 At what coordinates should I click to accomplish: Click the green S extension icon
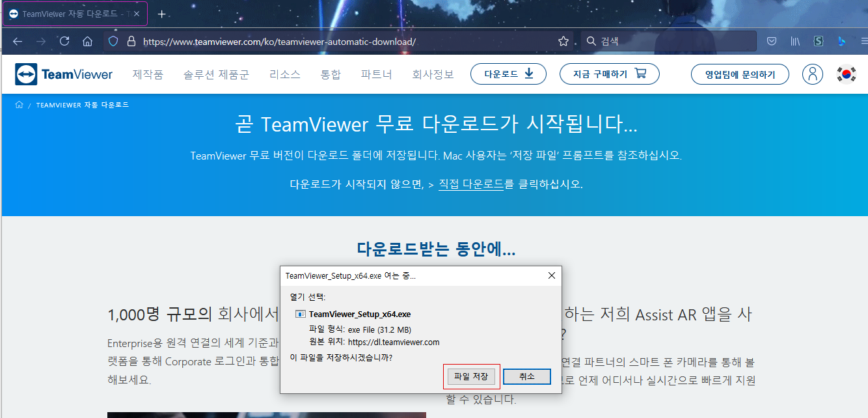pyautogui.click(x=819, y=41)
